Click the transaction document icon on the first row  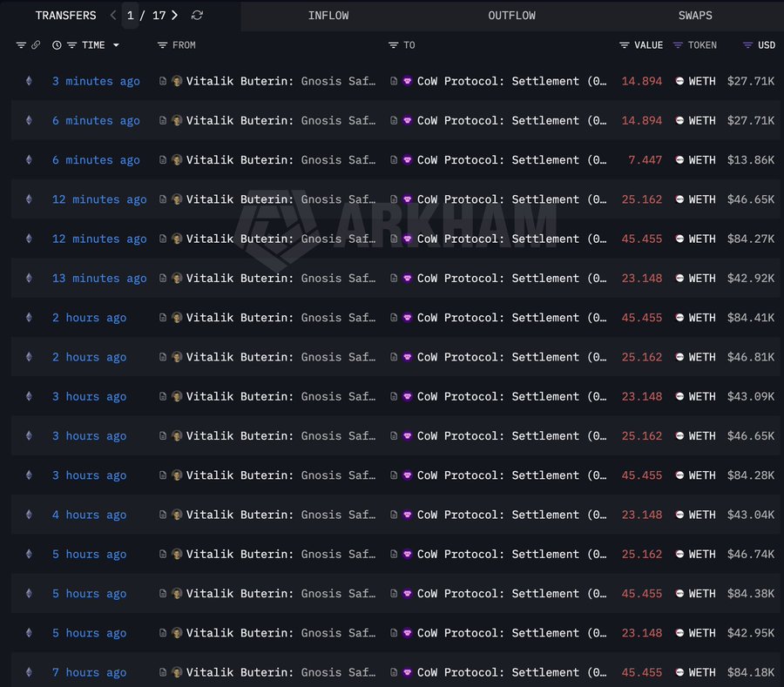(x=163, y=81)
